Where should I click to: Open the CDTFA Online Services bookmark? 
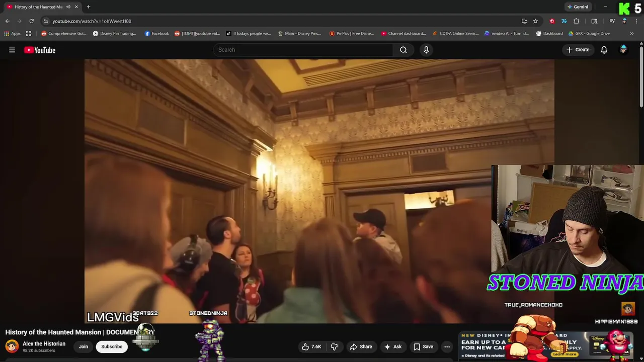tap(455, 34)
